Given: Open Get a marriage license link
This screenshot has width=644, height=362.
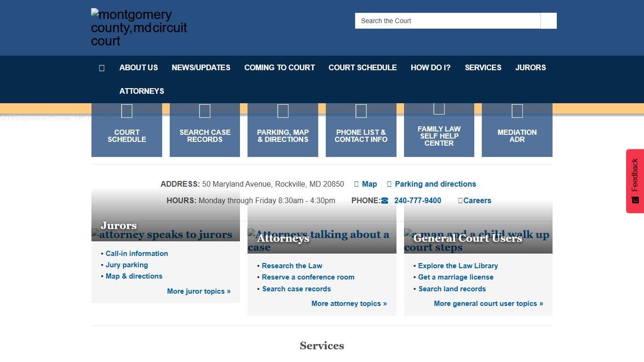Looking at the screenshot, I should click(455, 277).
